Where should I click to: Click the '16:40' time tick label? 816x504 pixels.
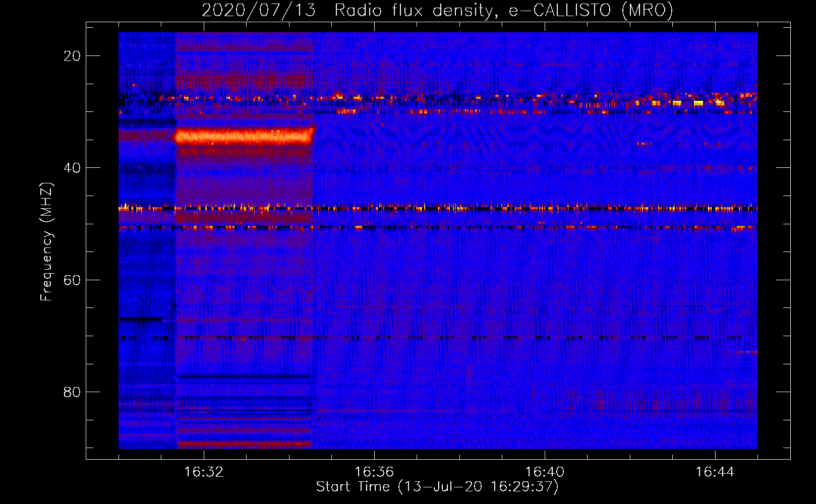(545, 472)
